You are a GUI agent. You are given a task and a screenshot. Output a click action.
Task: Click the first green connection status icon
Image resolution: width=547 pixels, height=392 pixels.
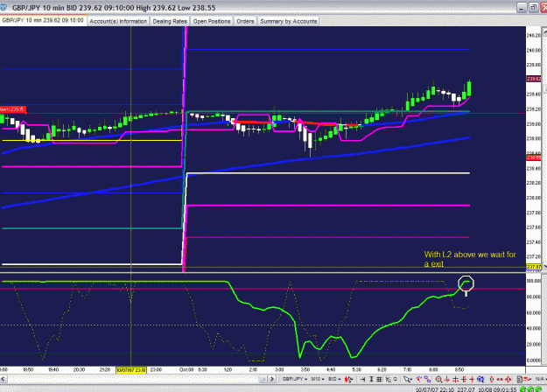(x=522, y=388)
